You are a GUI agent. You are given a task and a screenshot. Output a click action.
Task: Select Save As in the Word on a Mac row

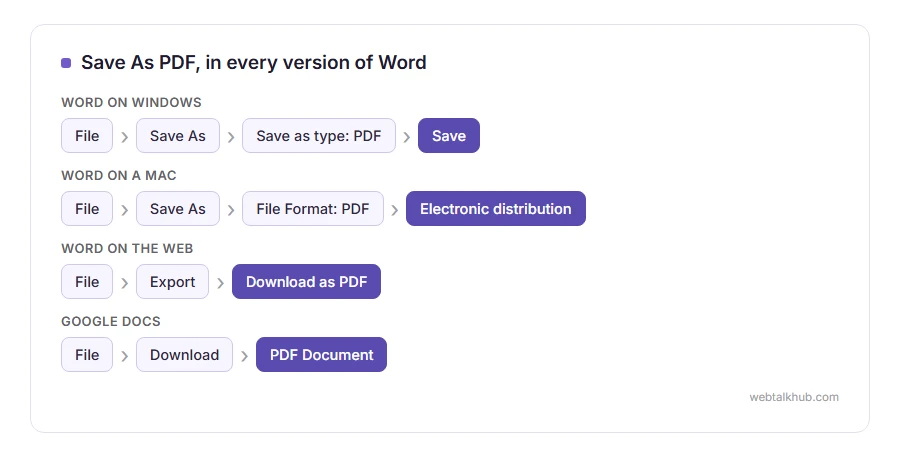(x=177, y=208)
